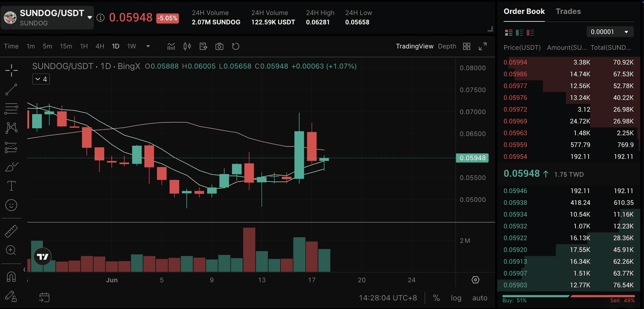Switch chart to Depth view

point(447,46)
